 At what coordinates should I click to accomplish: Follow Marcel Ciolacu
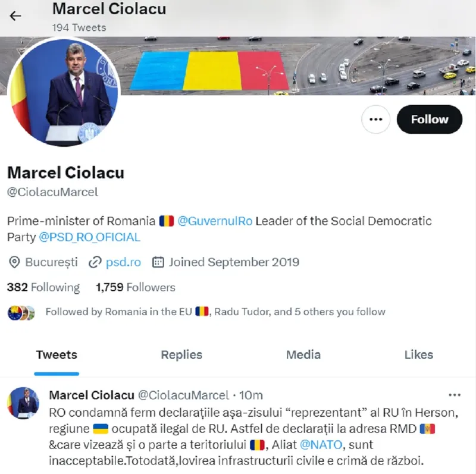[x=429, y=120]
